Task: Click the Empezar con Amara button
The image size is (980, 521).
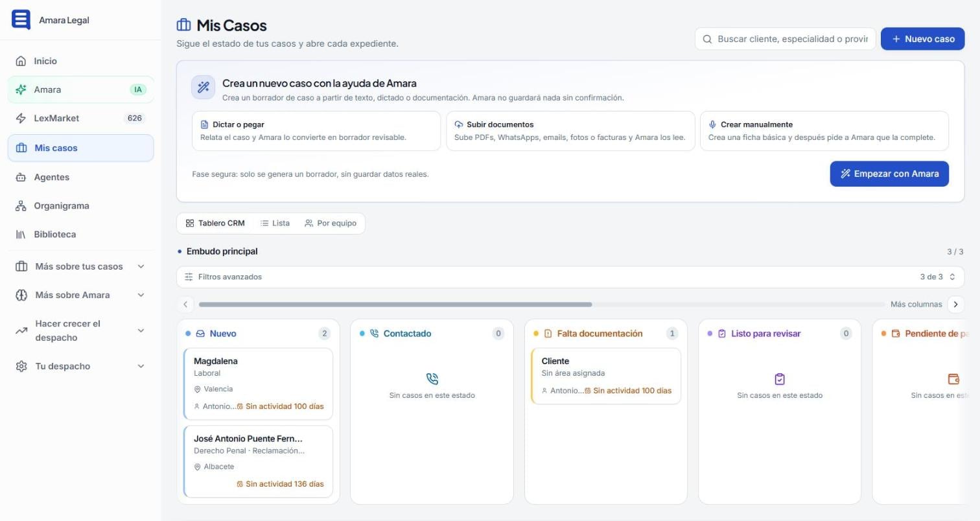Action: pos(889,174)
